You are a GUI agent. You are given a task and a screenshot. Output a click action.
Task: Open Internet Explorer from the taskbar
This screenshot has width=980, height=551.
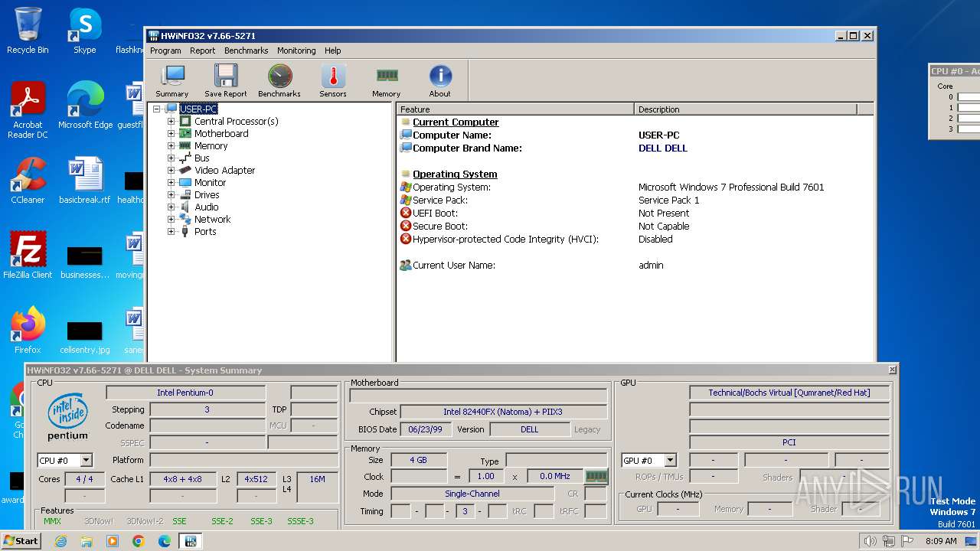[60, 541]
